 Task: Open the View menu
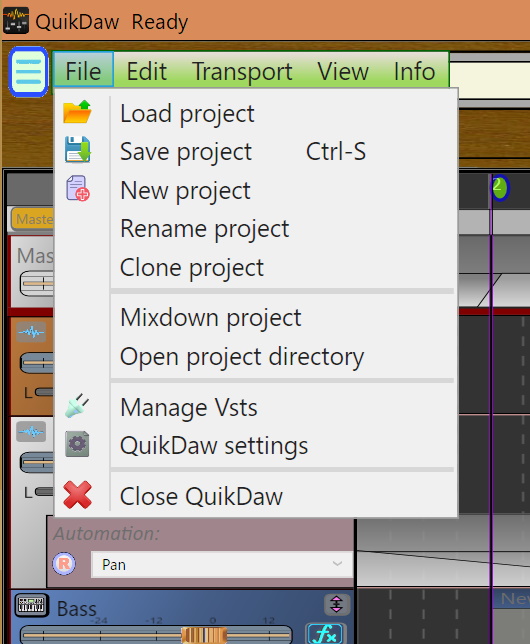(343, 71)
